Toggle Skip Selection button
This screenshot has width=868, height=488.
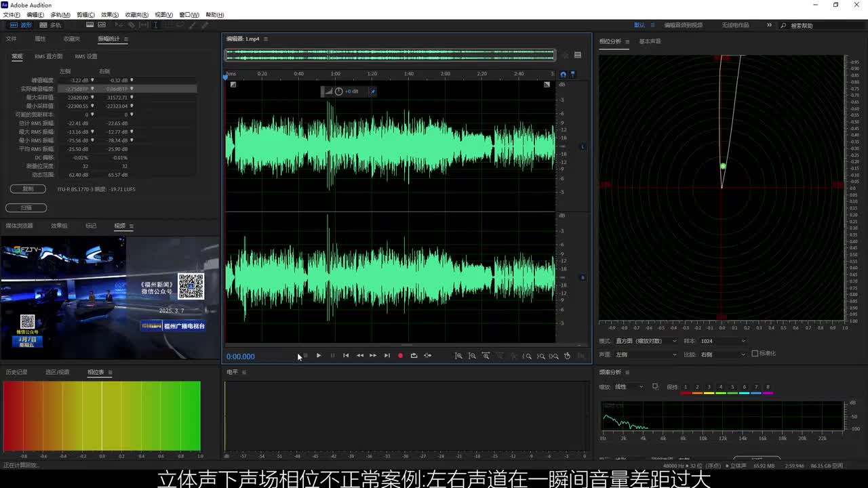[x=428, y=356]
